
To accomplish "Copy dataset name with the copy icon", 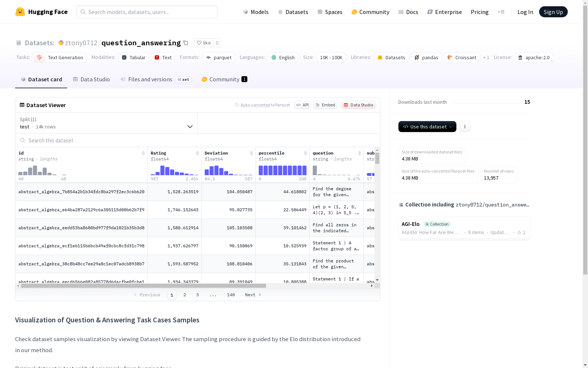I will pyautogui.click(x=186, y=43).
